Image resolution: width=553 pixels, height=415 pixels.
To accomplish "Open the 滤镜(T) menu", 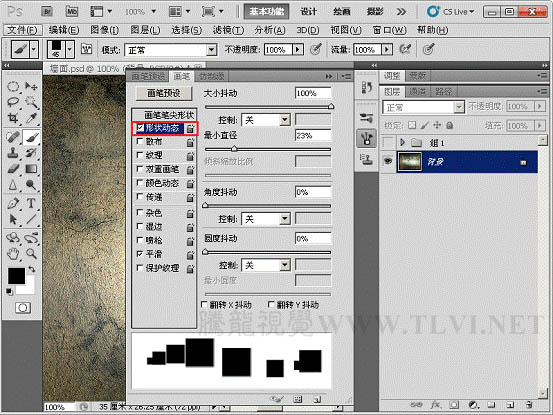I will [x=228, y=30].
